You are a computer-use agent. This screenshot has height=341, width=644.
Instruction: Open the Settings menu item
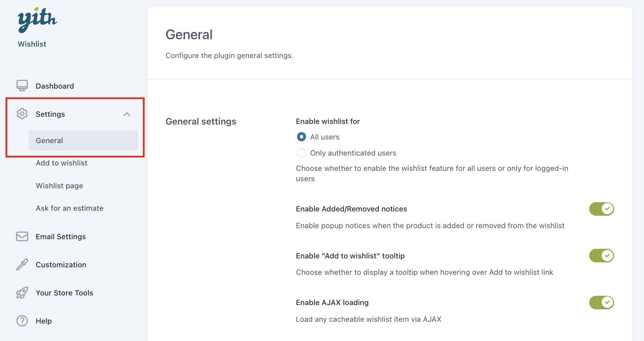(50, 114)
